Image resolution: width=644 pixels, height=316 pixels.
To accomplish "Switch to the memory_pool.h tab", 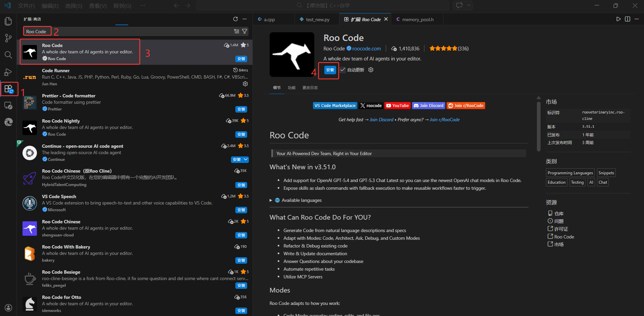I will click(417, 19).
